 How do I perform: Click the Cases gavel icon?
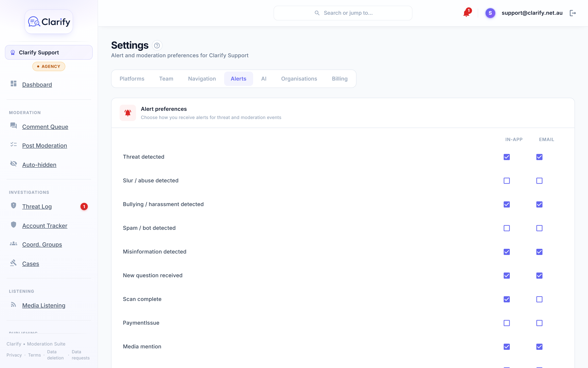14,263
